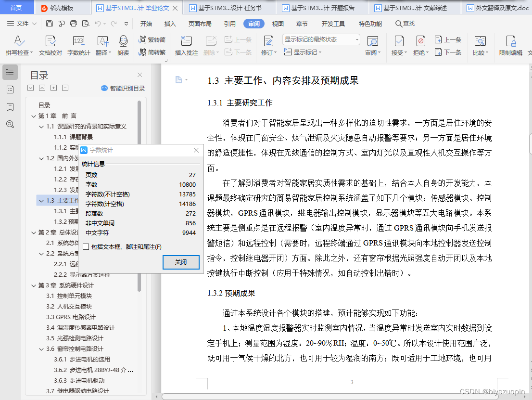Open the 开发工具 ribbon tab

333,24
